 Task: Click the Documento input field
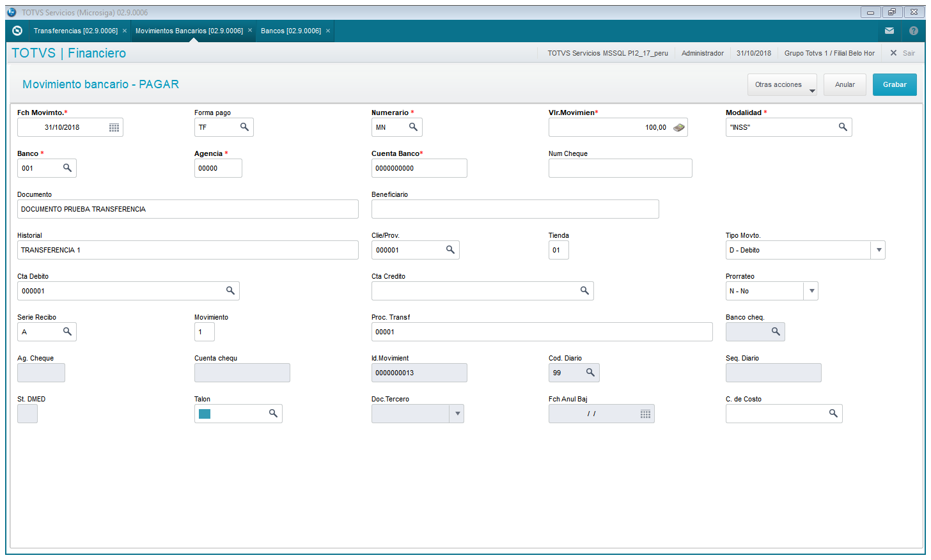(188, 209)
